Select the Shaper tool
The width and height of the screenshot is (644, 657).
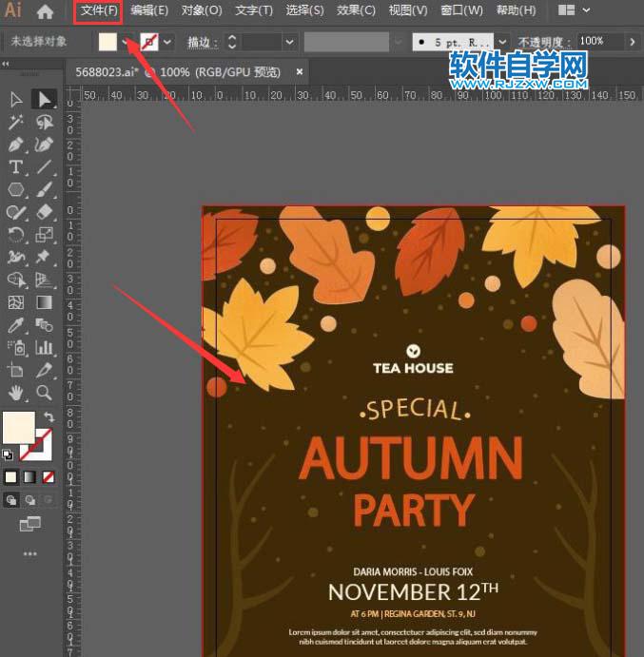(x=16, y=212)
